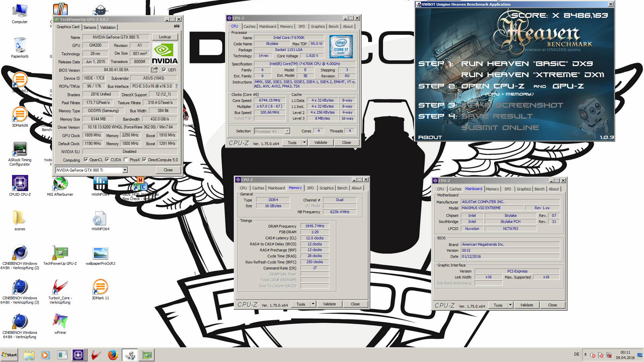Switch to Validation tab in GPU-Z

tap(108, 27)
